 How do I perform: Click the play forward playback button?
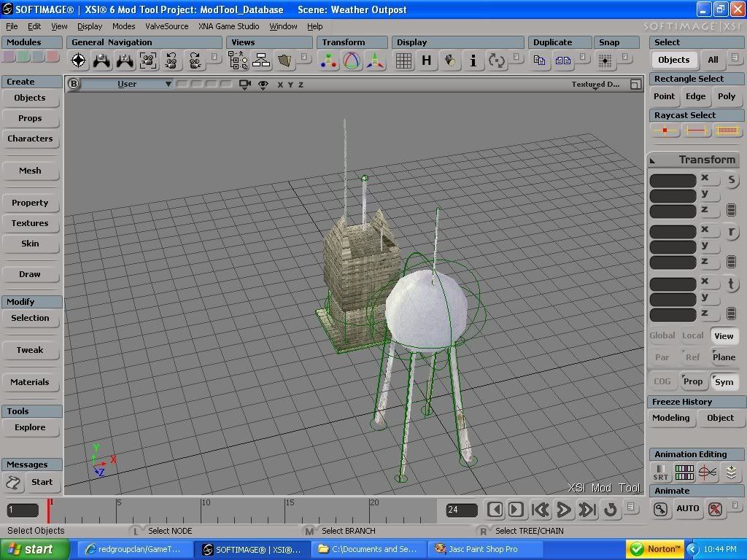pos(564,510)
